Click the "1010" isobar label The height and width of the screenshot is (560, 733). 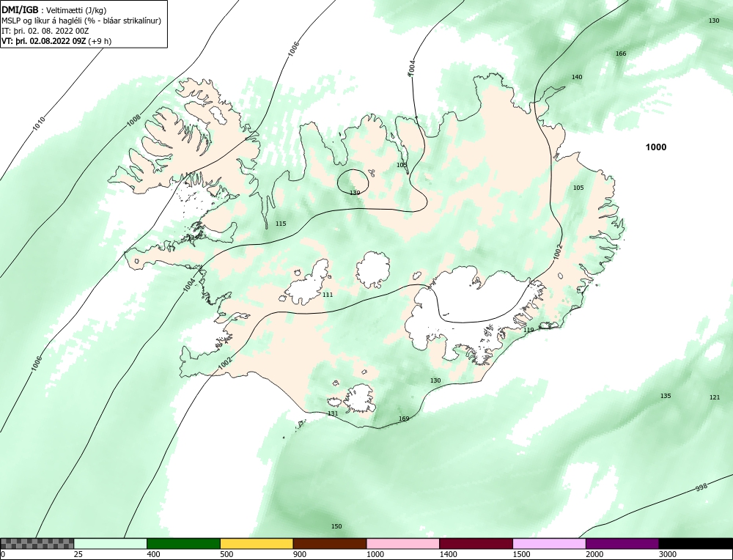39,123
